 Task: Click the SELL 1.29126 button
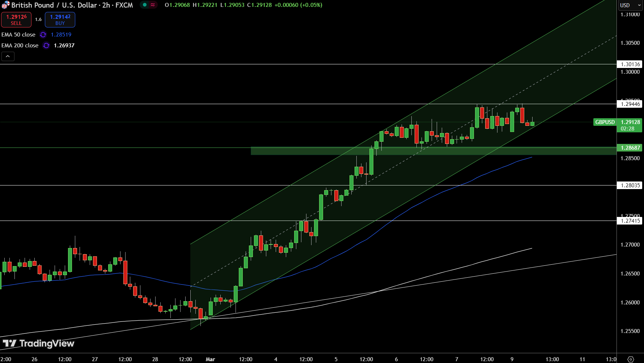coord(16,20)
